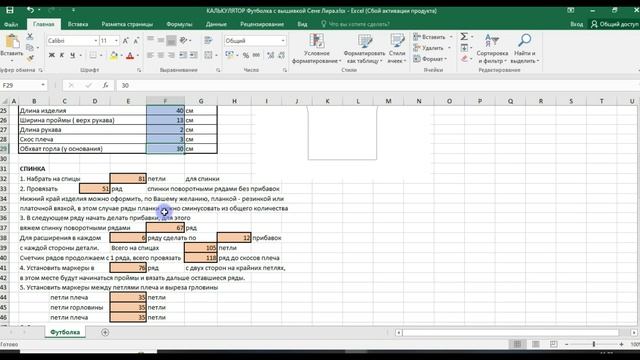640x360 pixels.
Task: Click Decrease Decimal icon
Action: coord(281,55)
